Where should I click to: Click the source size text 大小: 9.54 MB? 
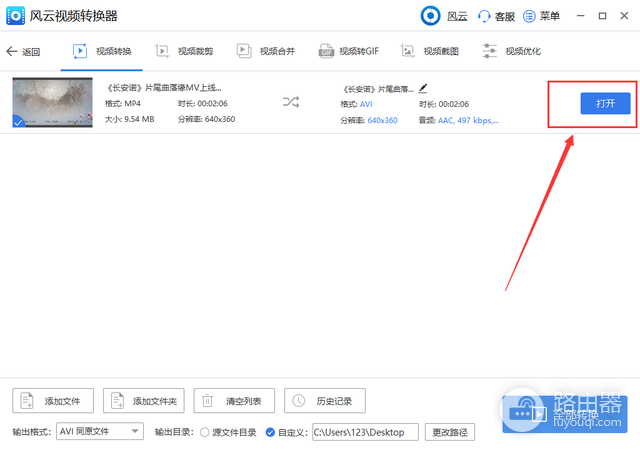130,119
